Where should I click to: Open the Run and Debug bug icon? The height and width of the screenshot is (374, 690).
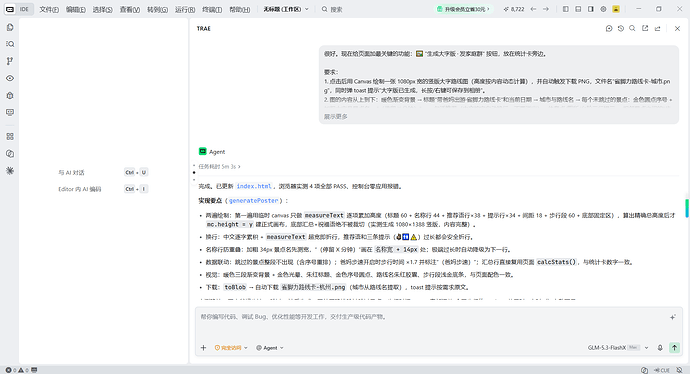point(10,95)
